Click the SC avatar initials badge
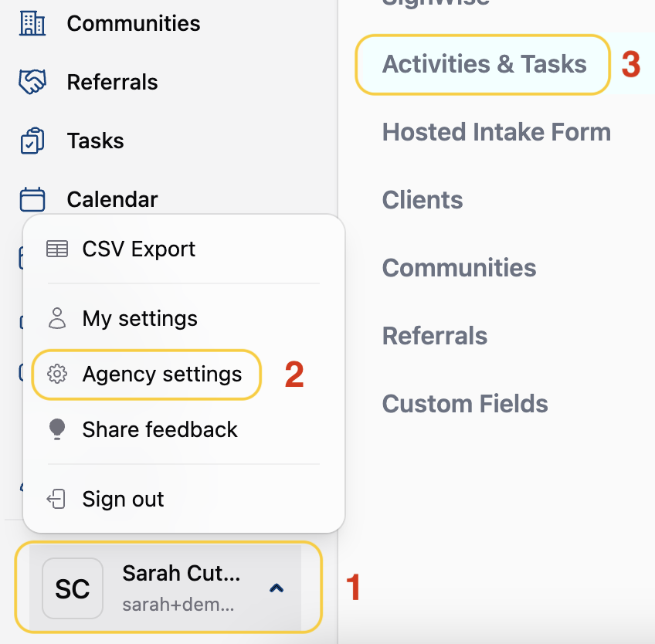 click(73, 588)
